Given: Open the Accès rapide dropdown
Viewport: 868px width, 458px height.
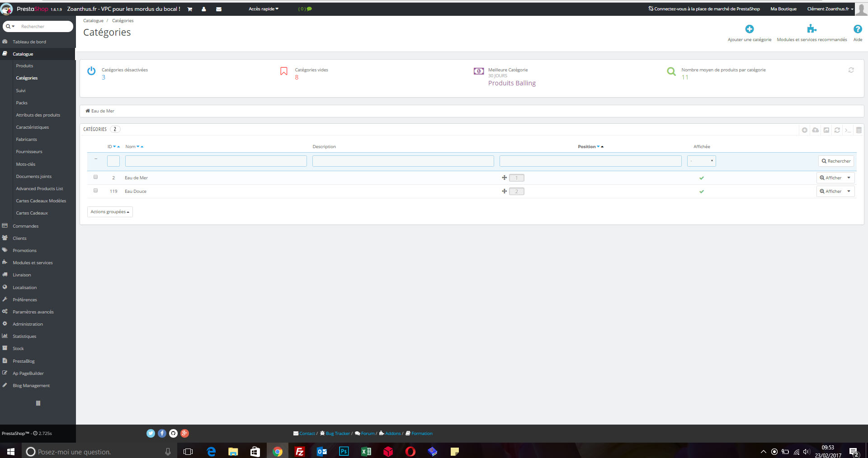Looking at the screenshot, I should [x=264, y=9].
